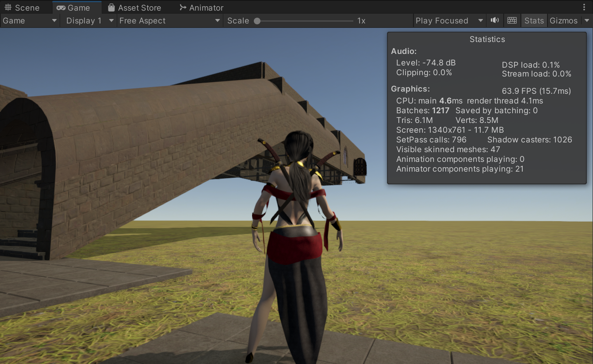
Task: Click the Screen: 1340x761 entry
Action: pyautogui.click(x=450, y=130)
